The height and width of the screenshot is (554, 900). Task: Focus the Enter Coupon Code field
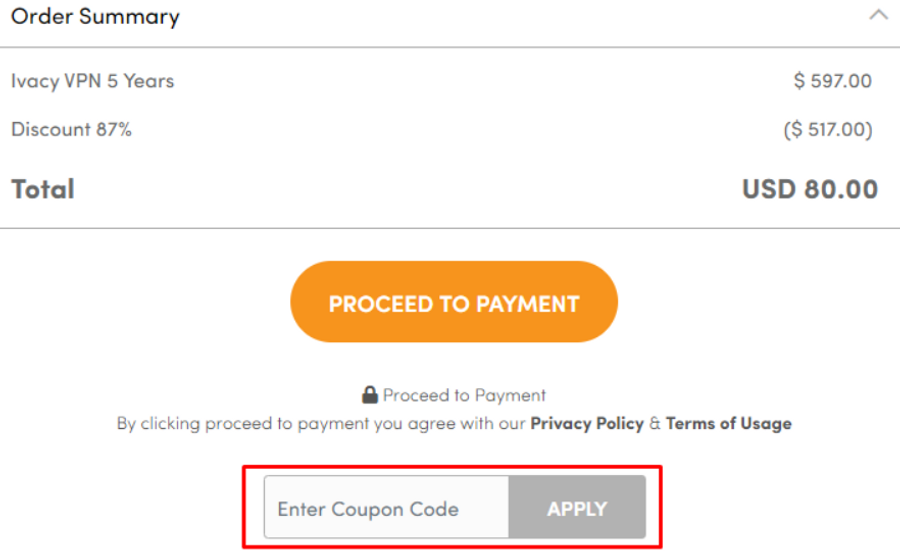pyautogui.click(x=386, y=508)
